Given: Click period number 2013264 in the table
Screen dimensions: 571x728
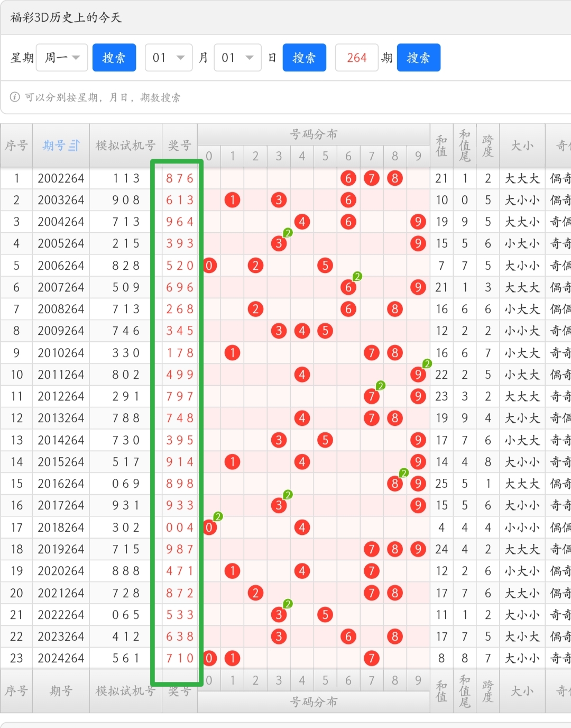Looking at the screenshot, I should pos(61,418).
